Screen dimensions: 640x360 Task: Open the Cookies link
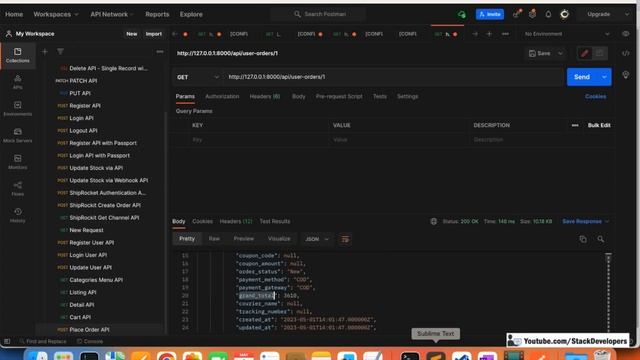tap(596, 97)
